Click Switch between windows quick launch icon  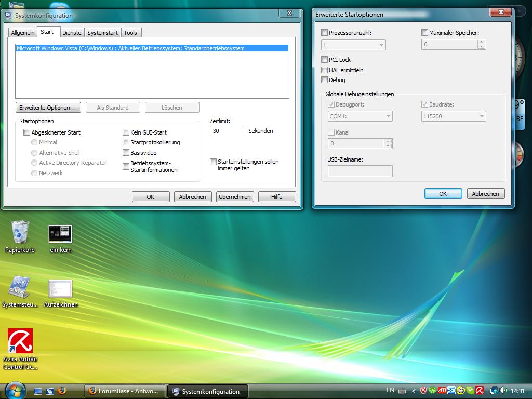point(50,391)
